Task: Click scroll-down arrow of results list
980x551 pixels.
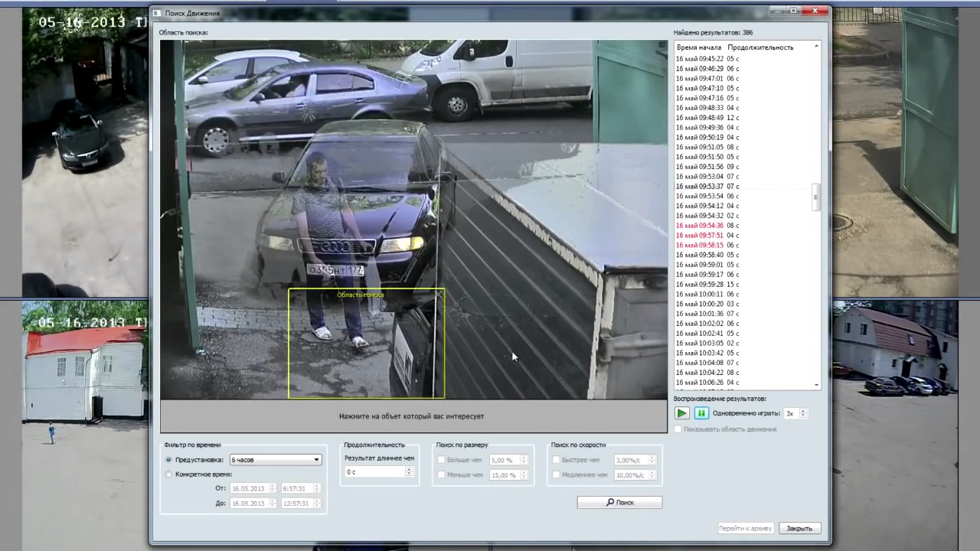Action: coord(816,385)
